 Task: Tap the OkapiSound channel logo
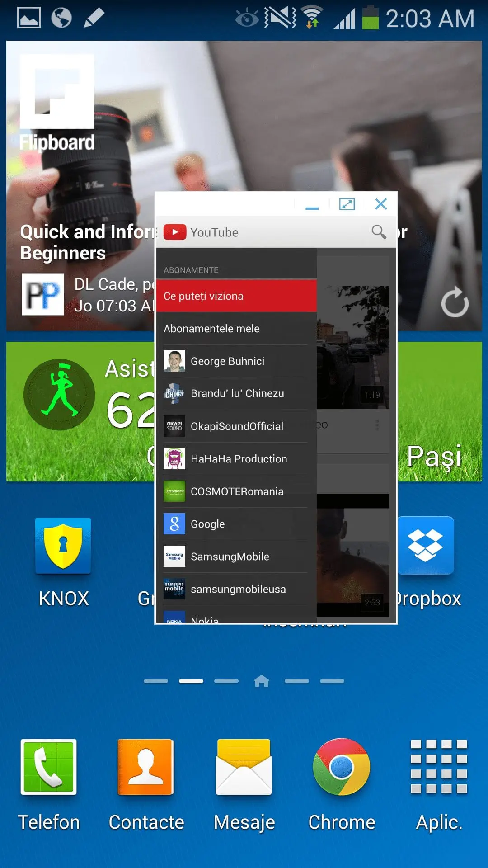pyautogui.click(x=174, y=426)
